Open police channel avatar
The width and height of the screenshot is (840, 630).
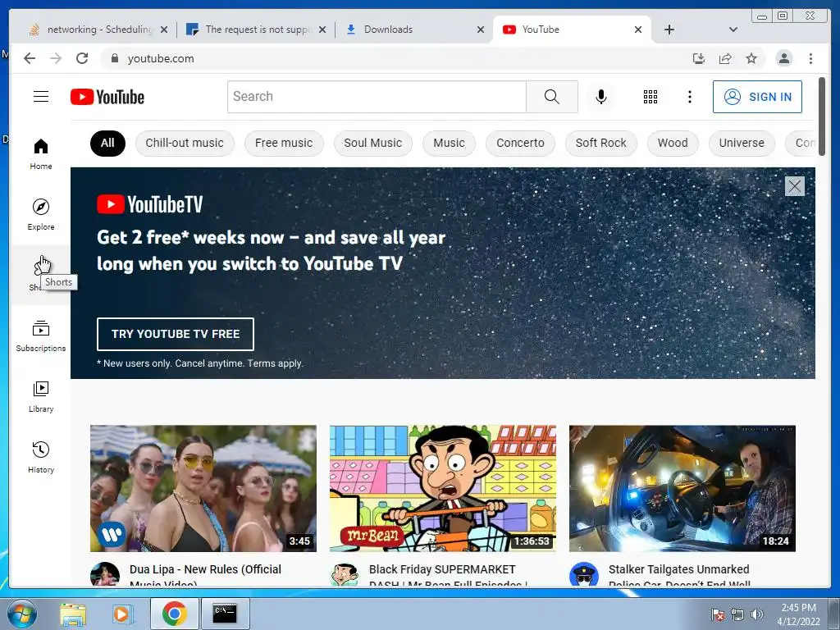click(x=583, y=574)
